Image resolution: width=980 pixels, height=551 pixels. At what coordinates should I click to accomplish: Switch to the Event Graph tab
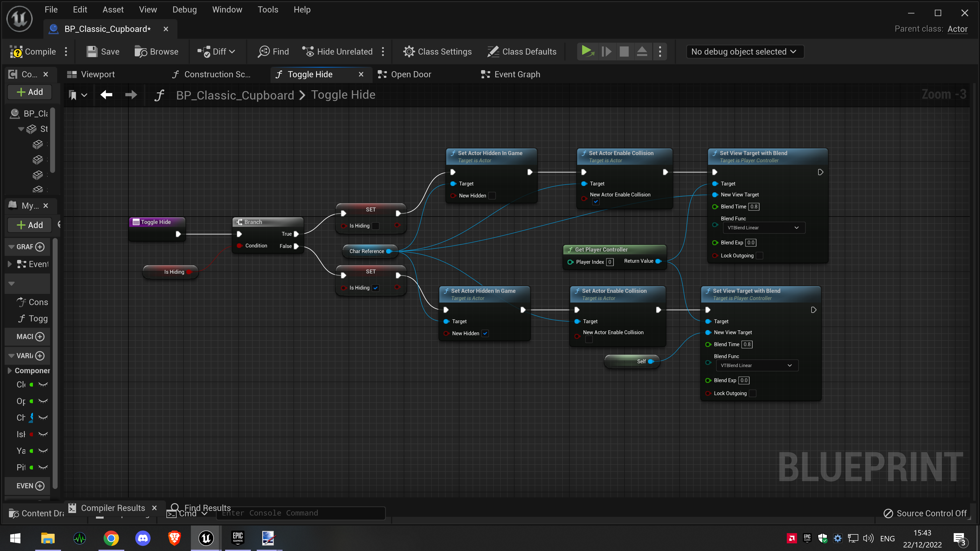pos(510,74)
